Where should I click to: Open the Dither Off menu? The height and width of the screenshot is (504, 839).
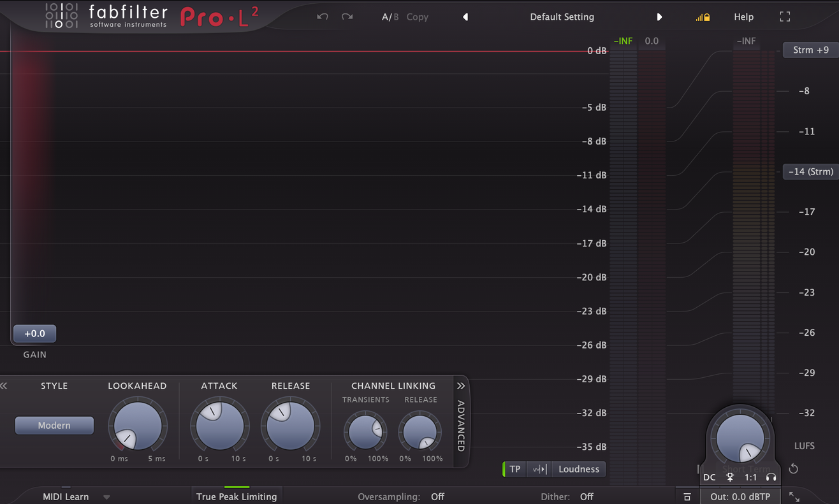(587, 497)
